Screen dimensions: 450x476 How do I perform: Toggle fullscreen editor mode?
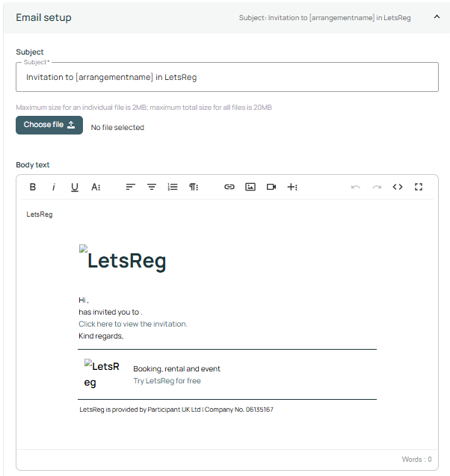419,187
